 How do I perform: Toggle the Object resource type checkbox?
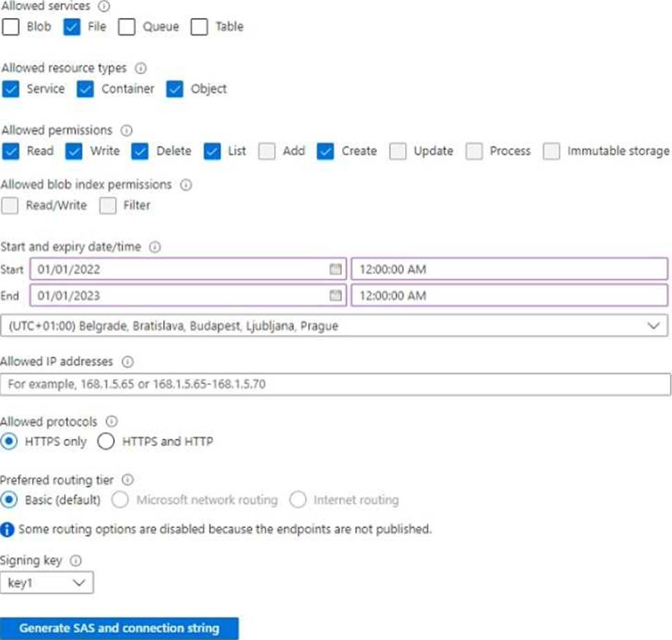click(x=175, y=89)
